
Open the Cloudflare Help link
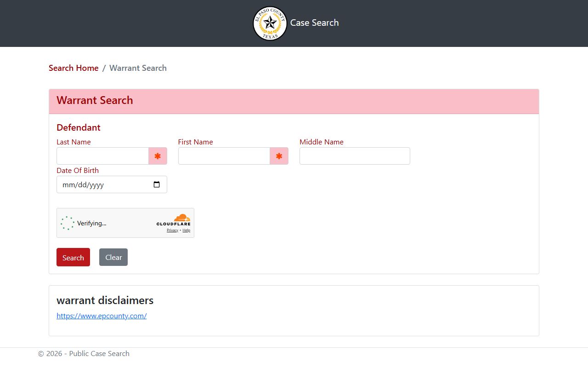click(x=186, y=230)
